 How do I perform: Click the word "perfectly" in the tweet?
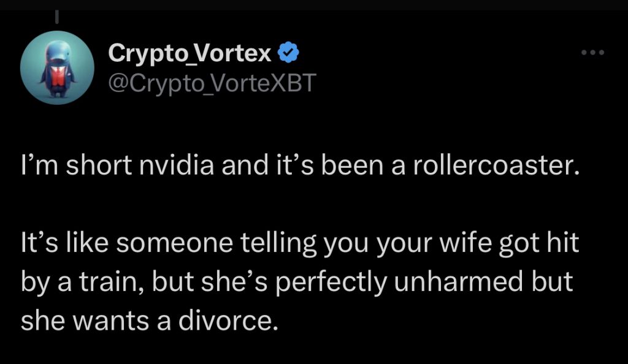click(331, 282)
